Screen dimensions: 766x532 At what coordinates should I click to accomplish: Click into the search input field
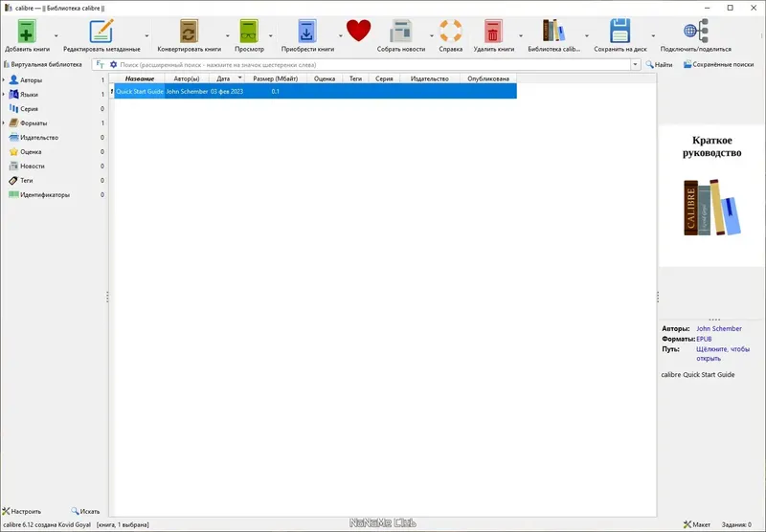pyautogui.click(x=374, y=64)
